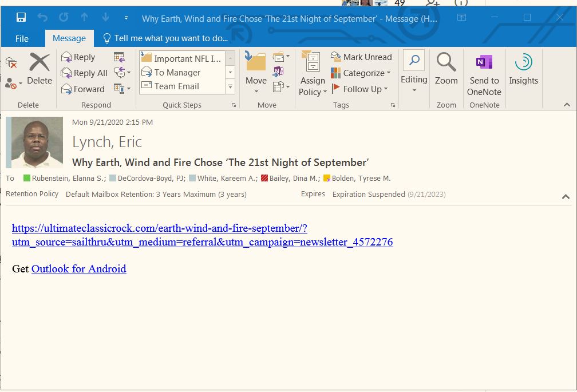Viewport: 577px width, 392px height.
Task: Choose the Important NFL quick step
Action: 182,58
